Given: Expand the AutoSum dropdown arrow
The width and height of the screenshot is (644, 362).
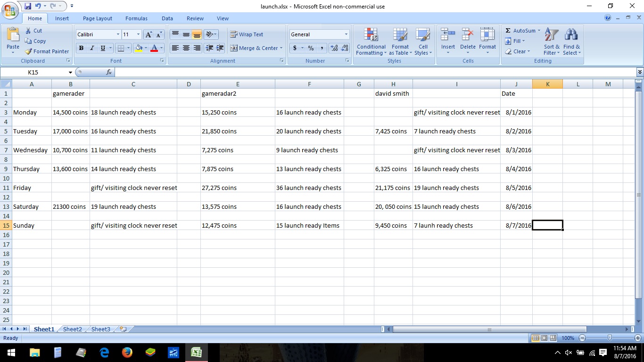Looking at the screenshot, I should 539,31.
